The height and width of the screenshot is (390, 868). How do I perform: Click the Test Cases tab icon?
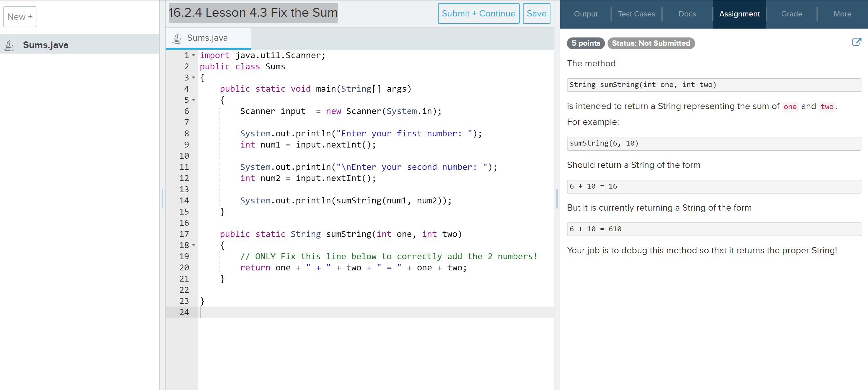[x=636, y=14]
